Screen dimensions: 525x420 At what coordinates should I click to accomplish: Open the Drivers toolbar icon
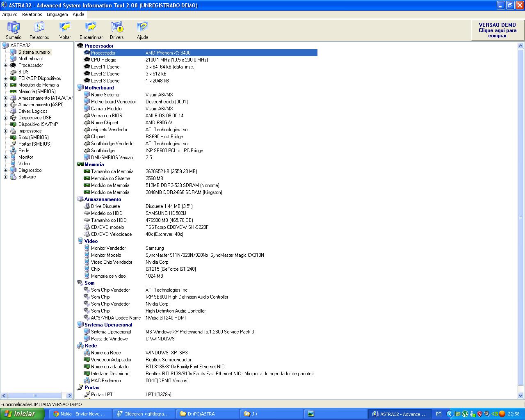coord(117,31)
